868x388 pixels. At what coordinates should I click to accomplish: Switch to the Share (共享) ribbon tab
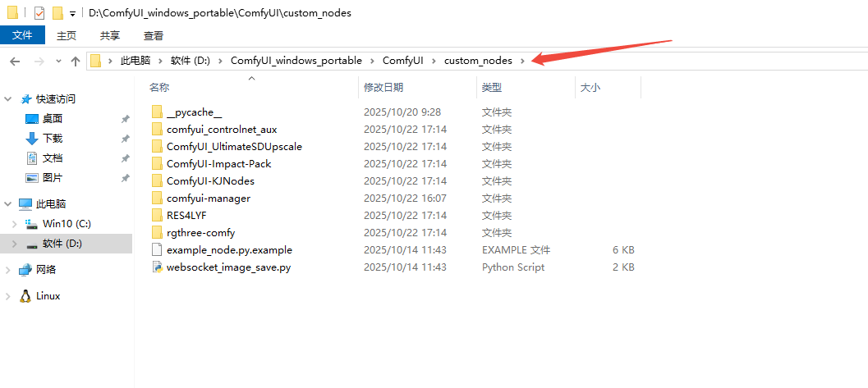click(x=110, y=35)
